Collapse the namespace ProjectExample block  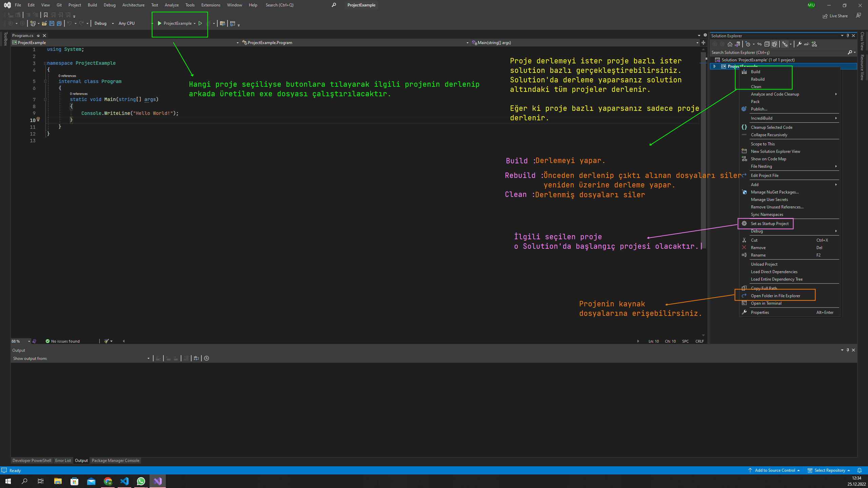click(45, 63)
